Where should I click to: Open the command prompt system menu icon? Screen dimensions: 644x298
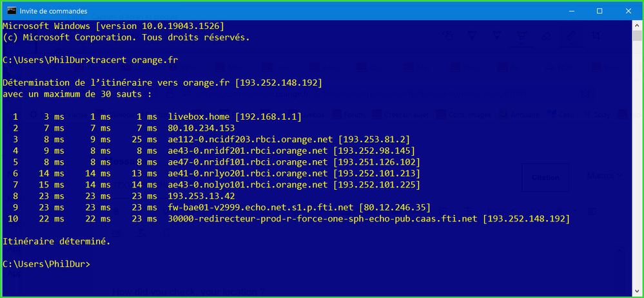pos(12,10)
